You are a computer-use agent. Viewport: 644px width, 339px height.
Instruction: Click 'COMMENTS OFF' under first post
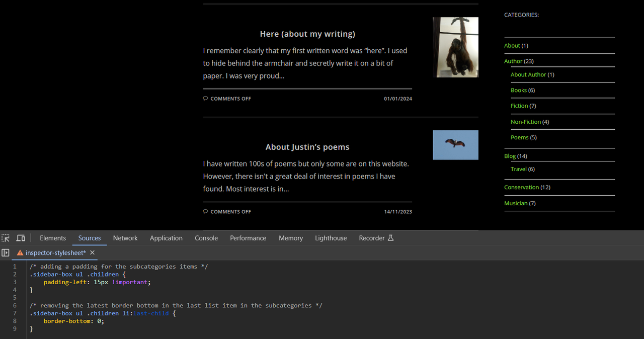coord(230,99)
